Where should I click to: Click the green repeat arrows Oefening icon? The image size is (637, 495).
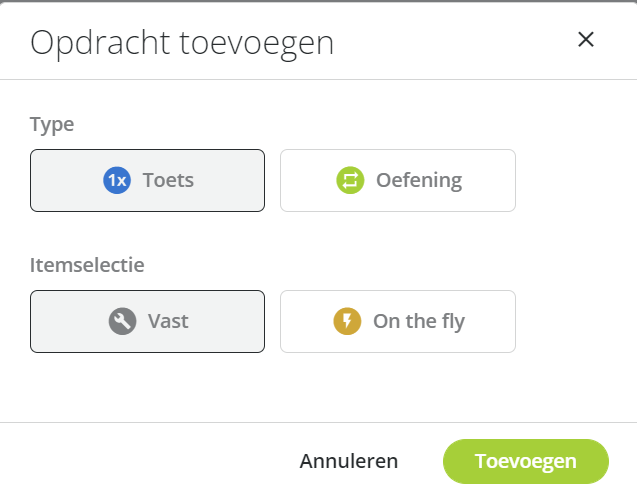tap(350, 180)
